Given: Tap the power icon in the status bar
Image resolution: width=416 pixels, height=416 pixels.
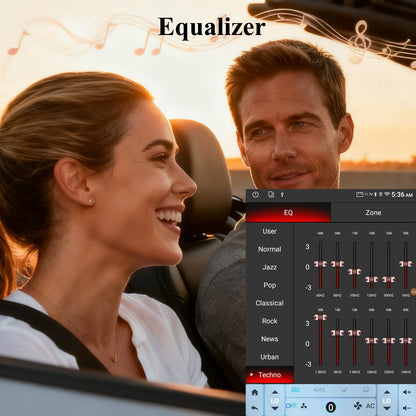Looking at the screenshot, I should (x=255, y=195).
